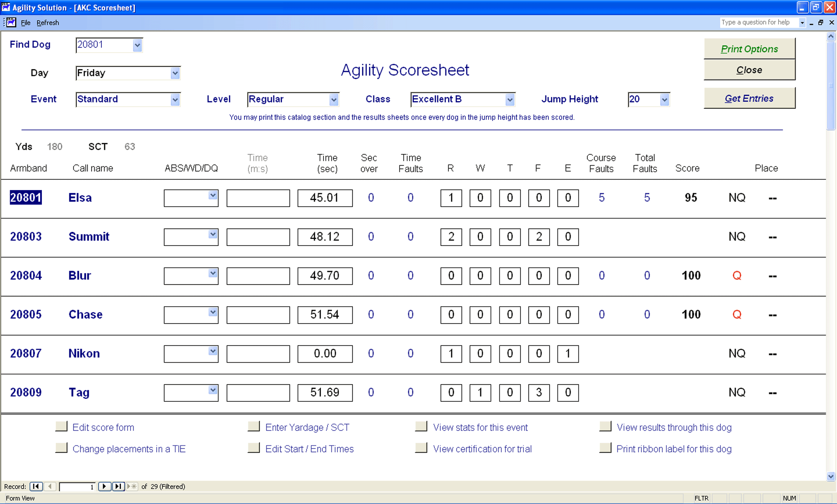Click the scrollbar down arrow
The image size is (837, 504).
point(830,476)
